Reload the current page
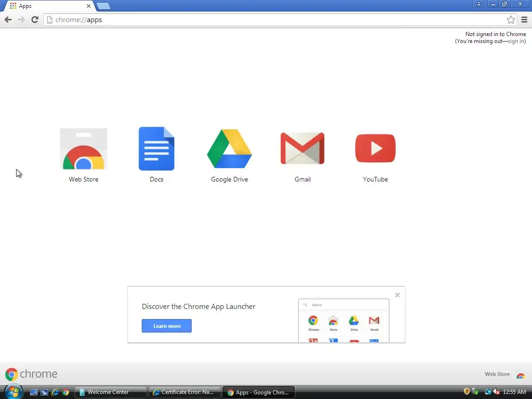 [x=35, y=20]
